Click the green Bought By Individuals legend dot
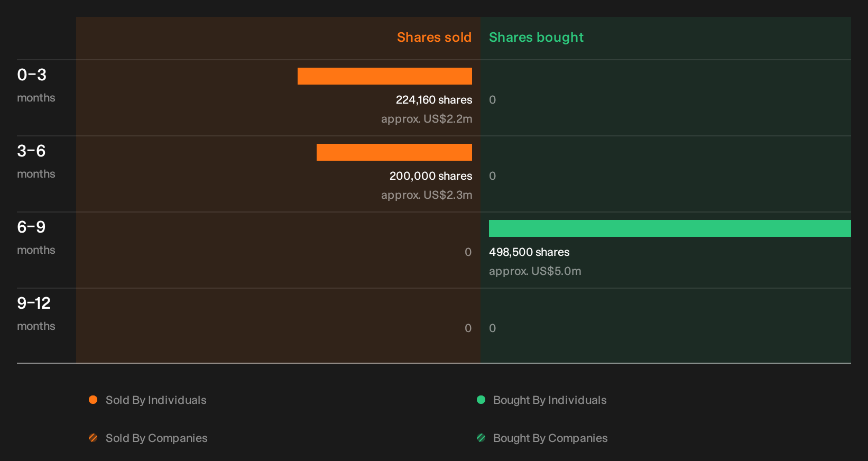Screen dimensions: 868x461 tap(481, 400)
